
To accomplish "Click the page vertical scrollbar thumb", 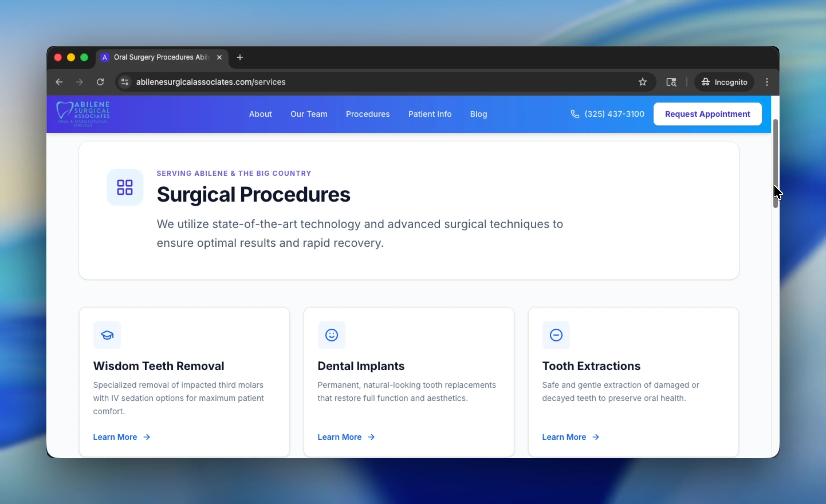I will [x=775, y=164].
